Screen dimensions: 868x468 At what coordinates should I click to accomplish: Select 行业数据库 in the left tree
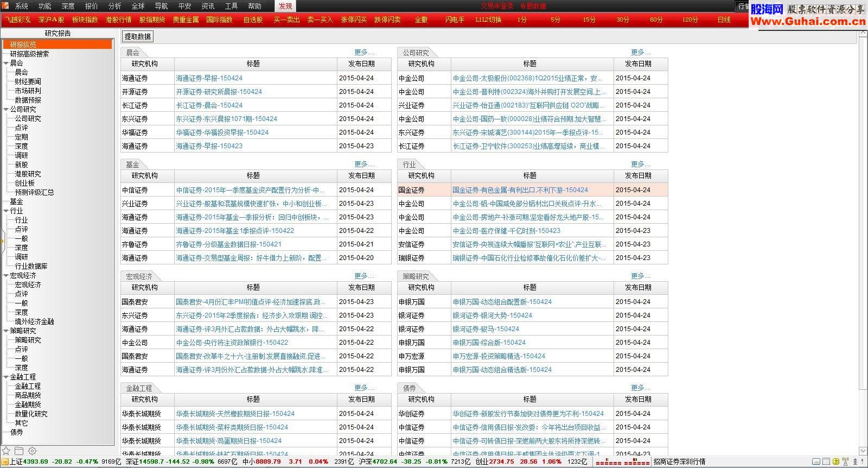coord(31,266)
